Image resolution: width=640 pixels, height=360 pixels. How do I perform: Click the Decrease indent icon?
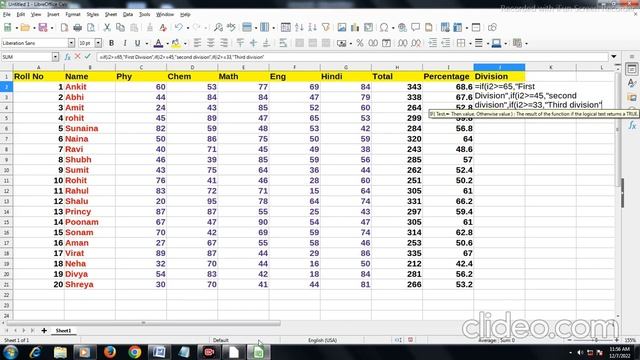pyautogui.click(x=446, y=43)
